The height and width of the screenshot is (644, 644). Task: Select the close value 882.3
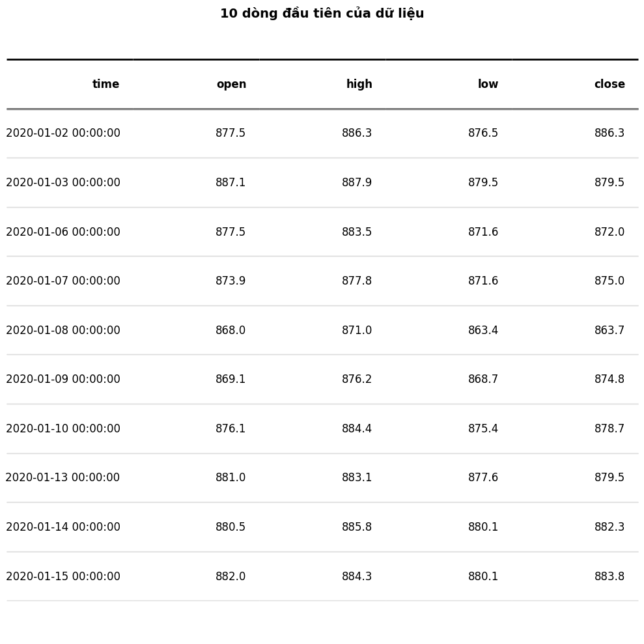609,527
